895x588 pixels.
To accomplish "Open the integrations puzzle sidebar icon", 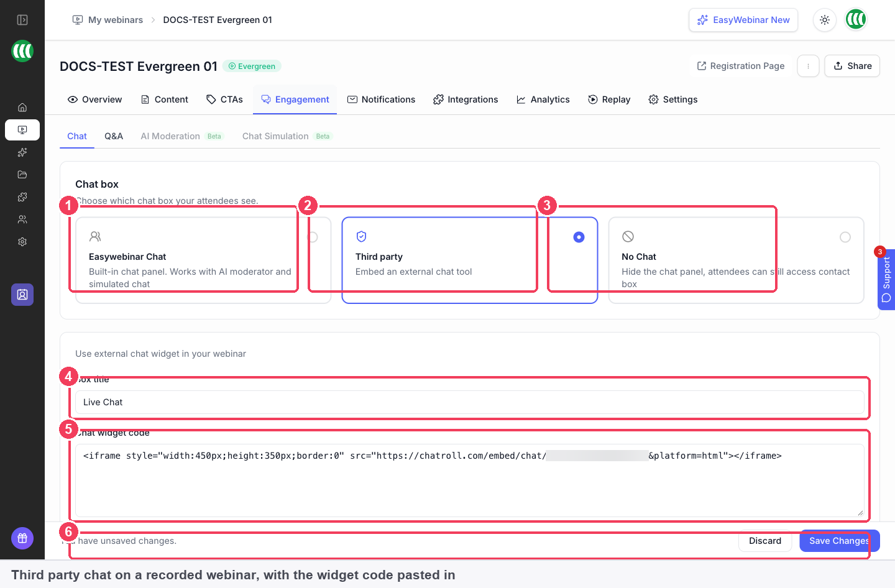I will (x=22, y=197).
